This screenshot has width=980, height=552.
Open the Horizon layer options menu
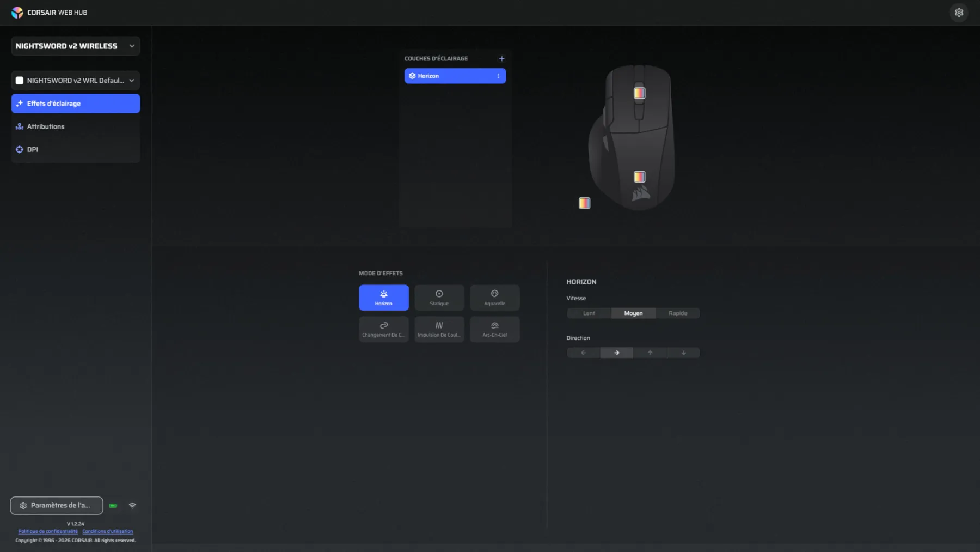click(498, 76)
